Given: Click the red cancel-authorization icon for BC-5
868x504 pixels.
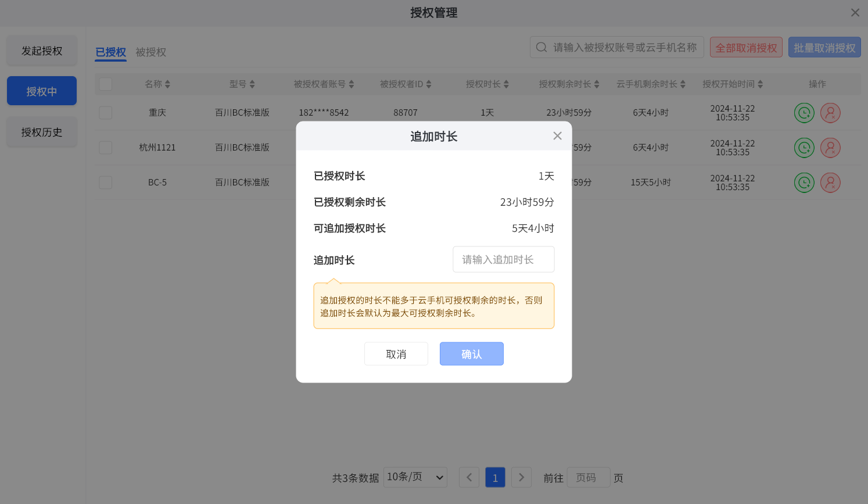Looking at the screenshot, I should (x=830, y=183).
